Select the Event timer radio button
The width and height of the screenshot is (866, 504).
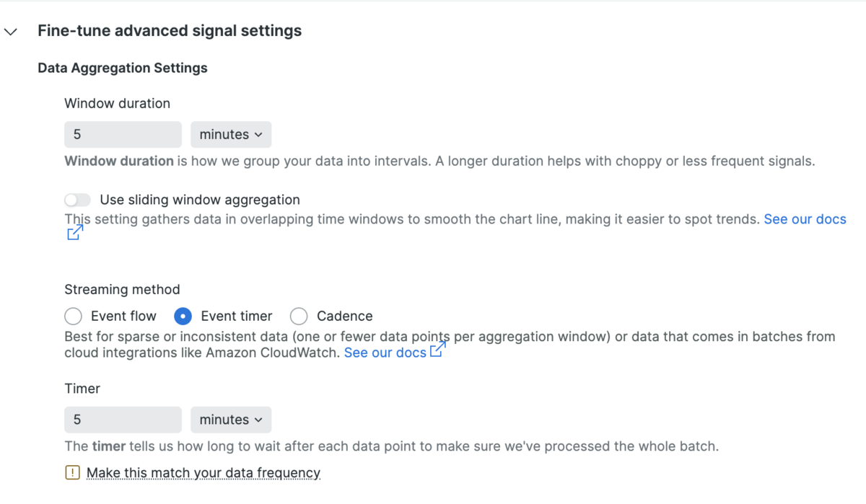[183, 316]
